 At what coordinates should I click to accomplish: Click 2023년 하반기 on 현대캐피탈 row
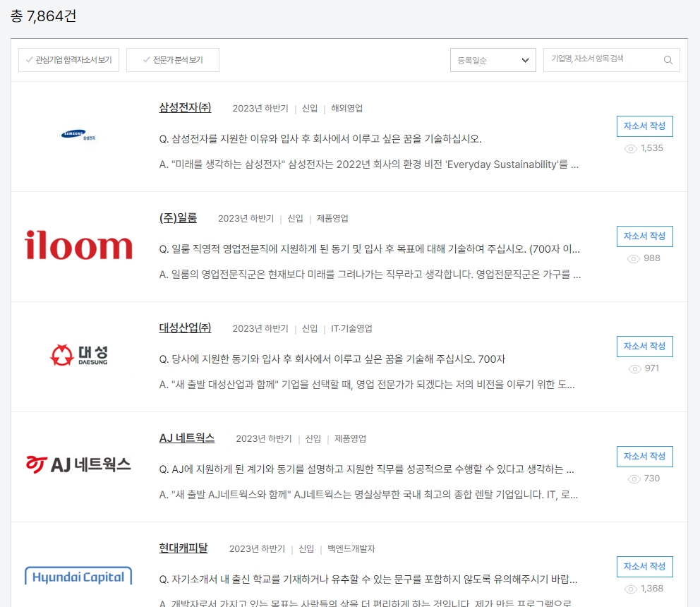pos(257,548)
